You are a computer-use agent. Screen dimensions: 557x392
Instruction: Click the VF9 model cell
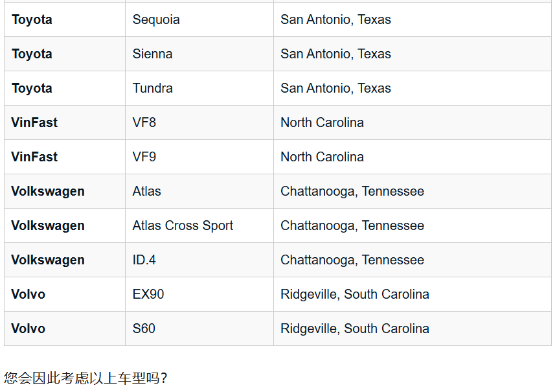tap(144, 157)
